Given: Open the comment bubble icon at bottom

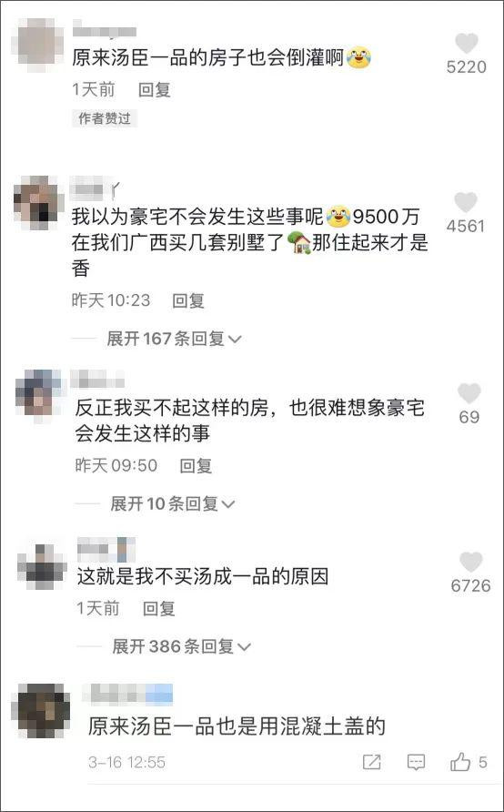Looking at the screenshot, I should (417, 762).
